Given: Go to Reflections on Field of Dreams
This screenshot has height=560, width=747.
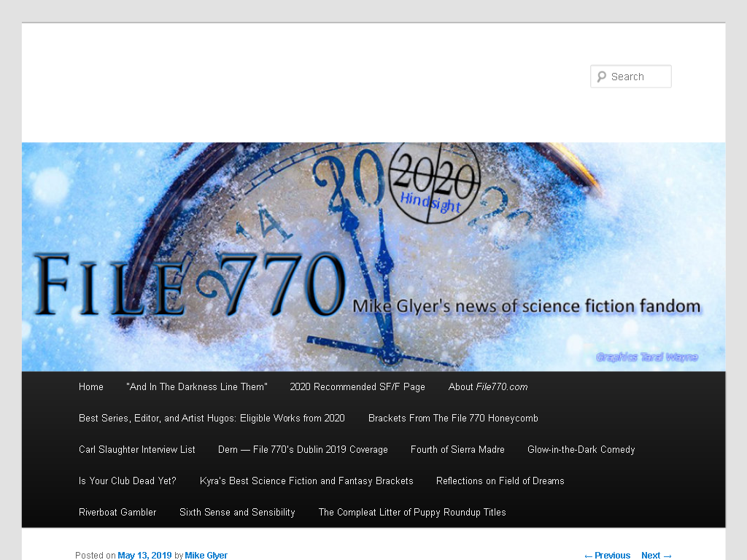Looking at the screenshot, I should 500,481.
